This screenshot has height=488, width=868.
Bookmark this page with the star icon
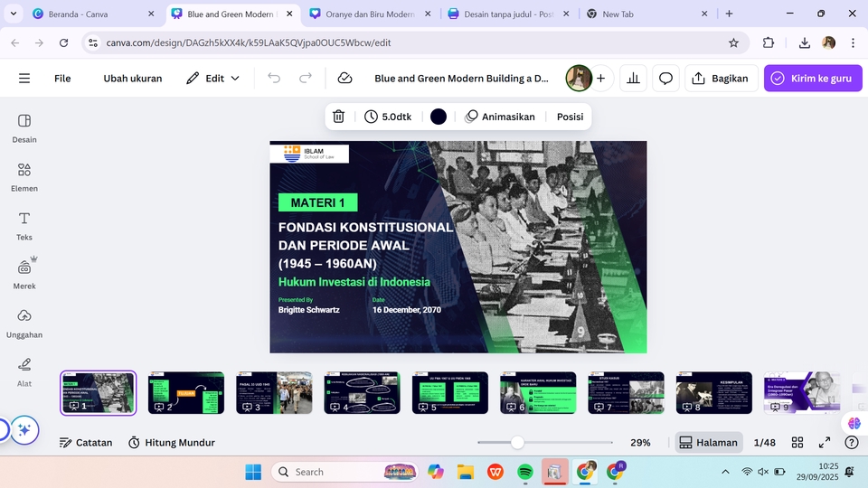tap(733, 42)
